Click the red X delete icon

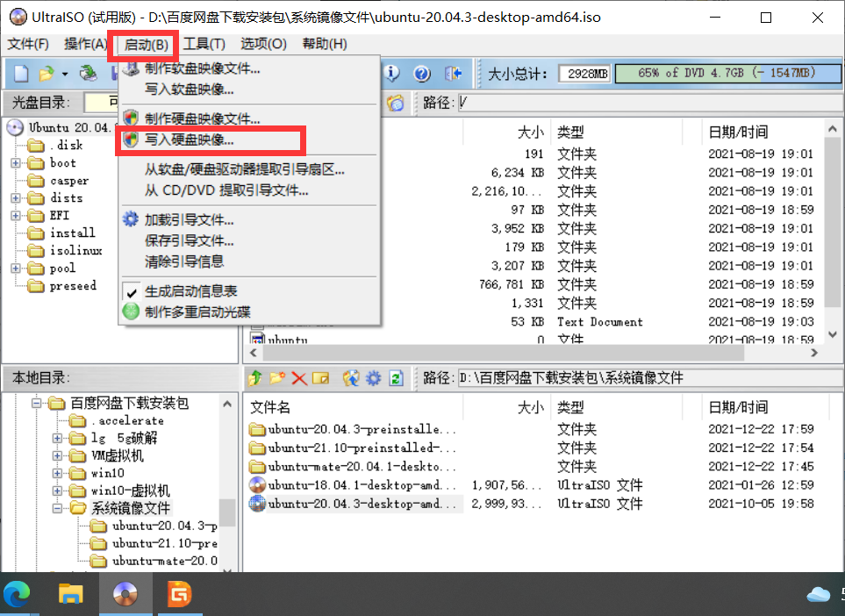coord(299,378)
